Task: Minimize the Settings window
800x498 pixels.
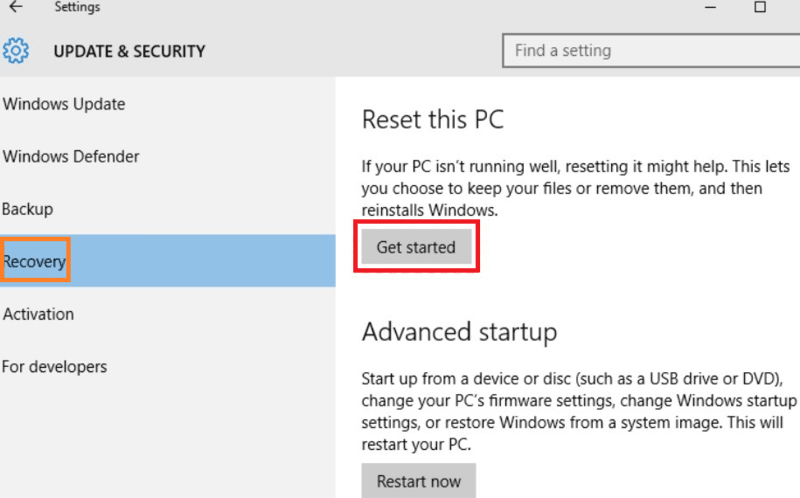Action: (709, 7)
